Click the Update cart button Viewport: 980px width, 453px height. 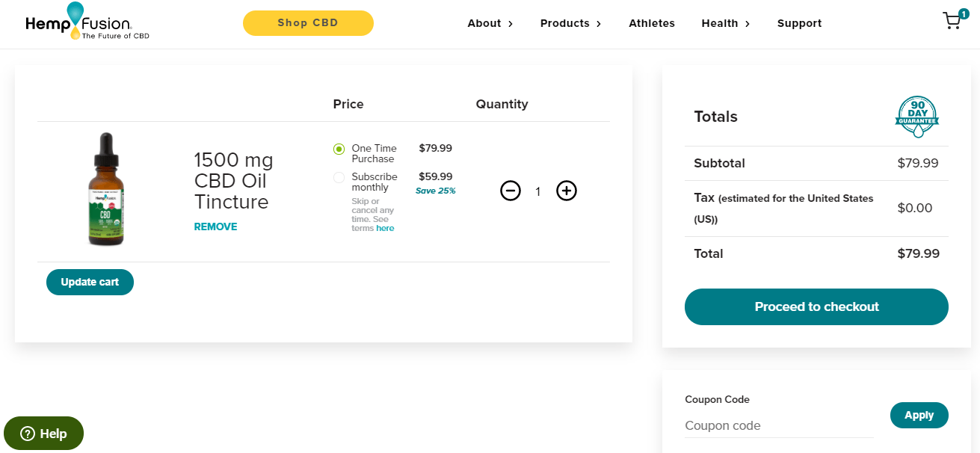[x=90, y=282]
